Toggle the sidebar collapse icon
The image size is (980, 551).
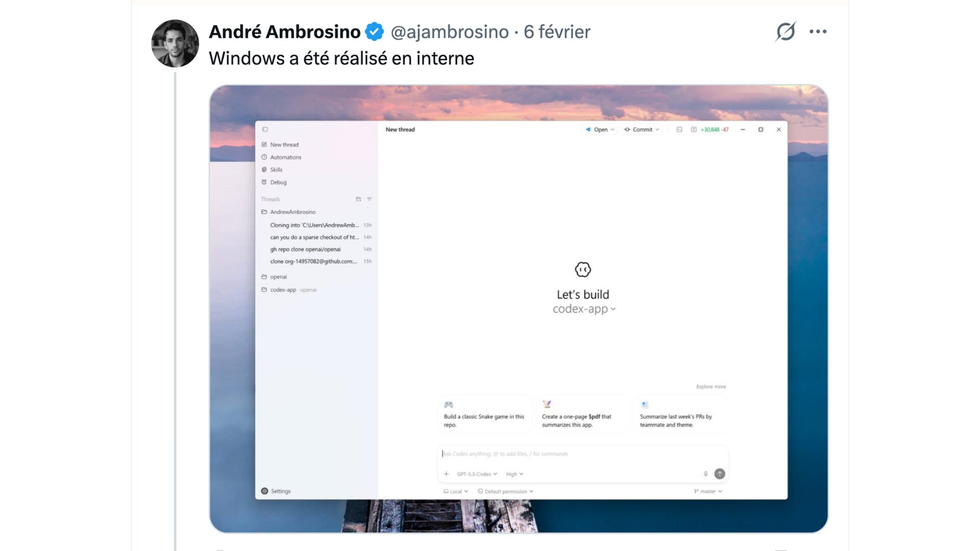(265, 130)
